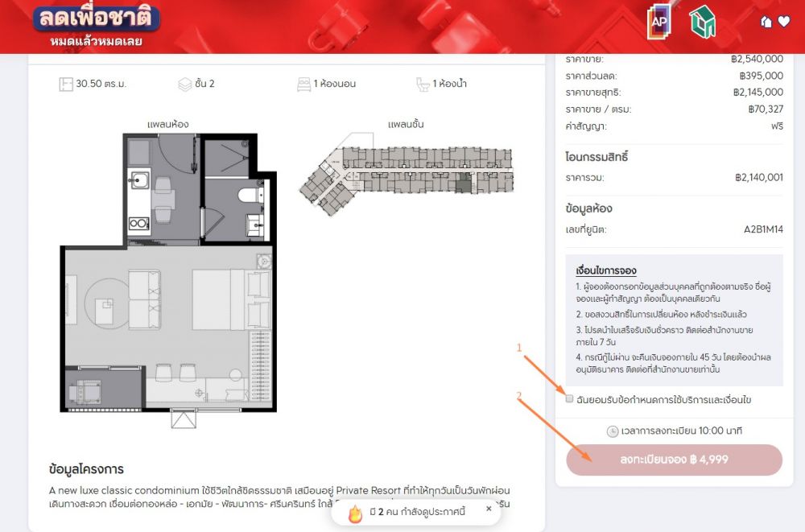Click the ลดเพื่อชาติ campaign banner logo
The width and height of the screenshot is (805, 532).
tap(97, 25)
